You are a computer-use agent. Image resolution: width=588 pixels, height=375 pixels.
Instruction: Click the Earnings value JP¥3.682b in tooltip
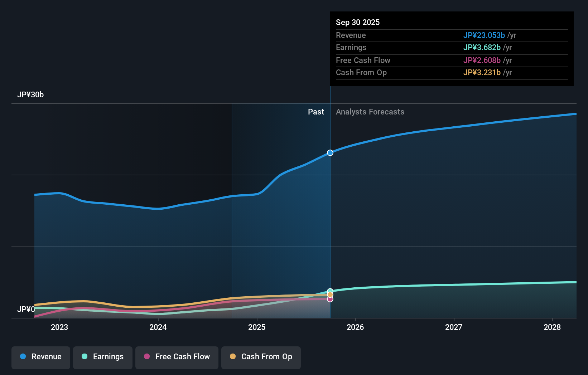click(x=482, y=48)
